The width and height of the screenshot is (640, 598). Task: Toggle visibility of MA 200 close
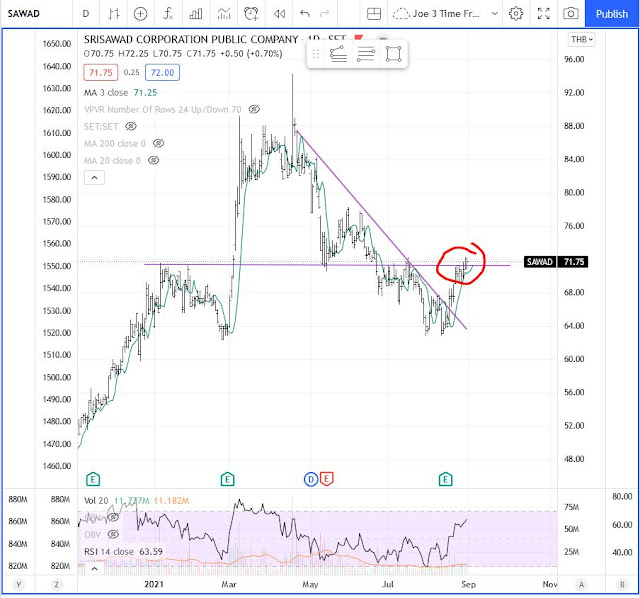158,143
